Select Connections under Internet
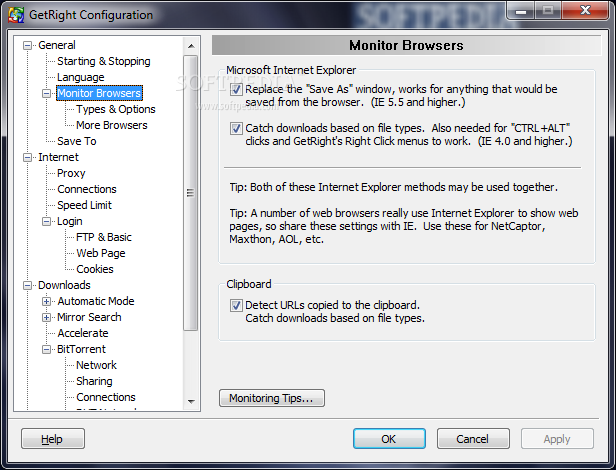 (87, 189)
